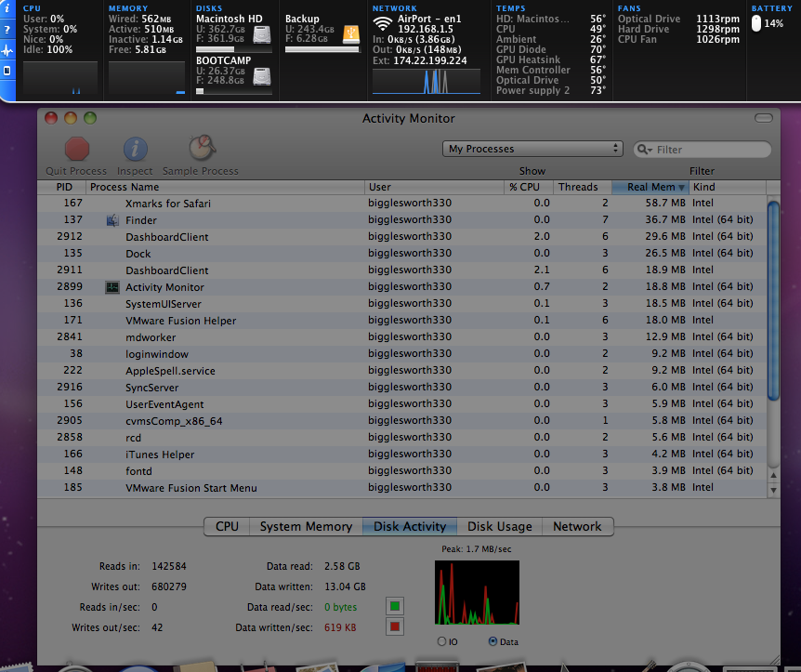801x672 pixels.
Task: Click the green data read color box
Action: coord(394,607)
